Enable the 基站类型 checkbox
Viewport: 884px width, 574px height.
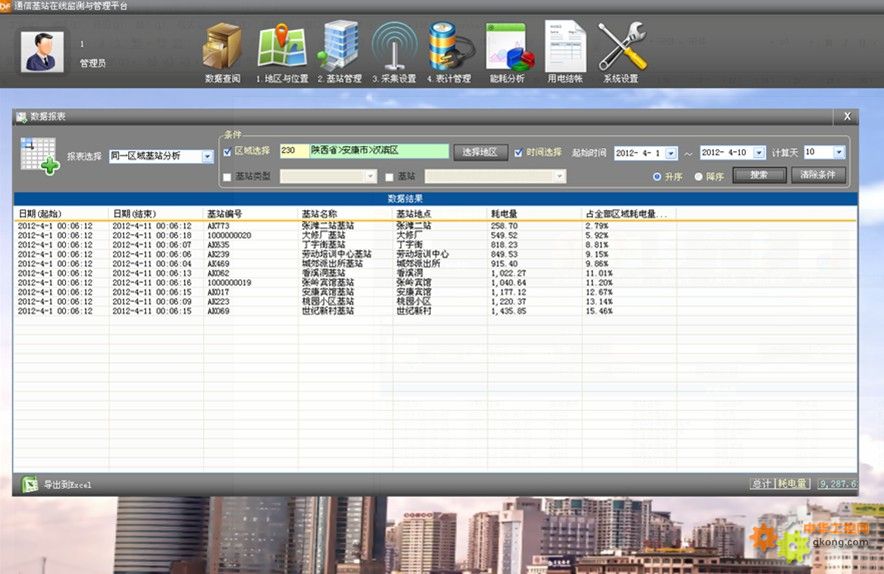coord(227,177)
